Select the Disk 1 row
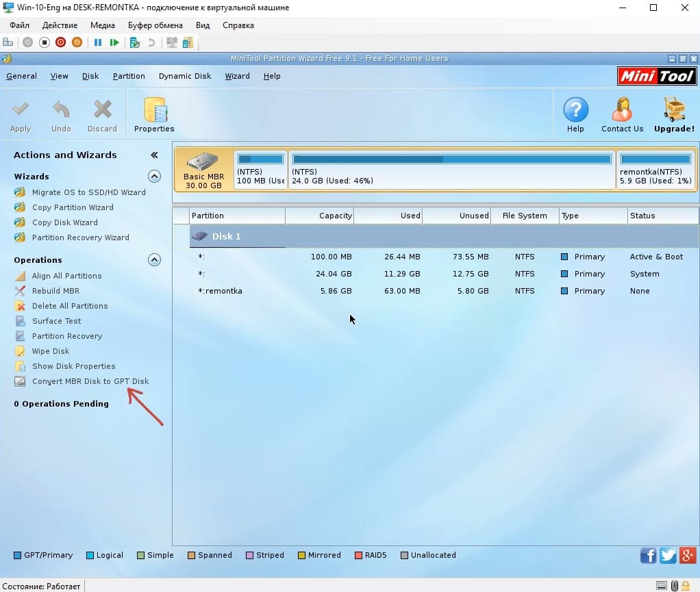The width and height of the screenshot is (700, 592). point(445,236)
